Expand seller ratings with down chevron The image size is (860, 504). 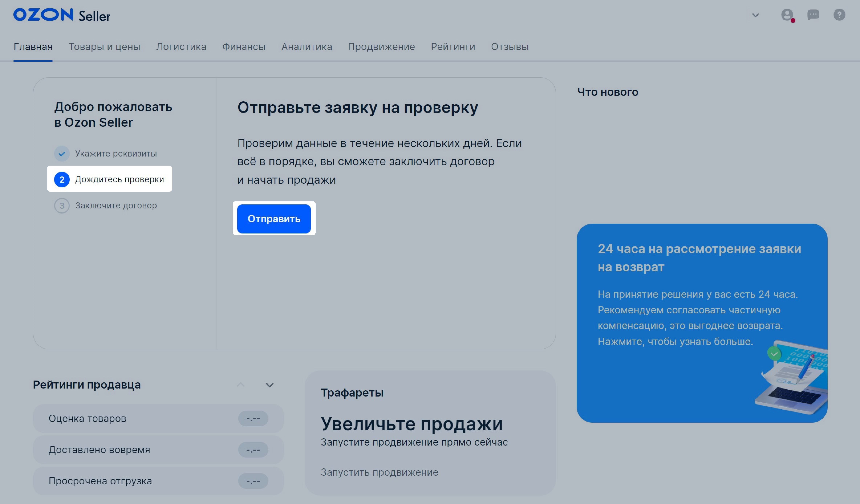270,385
